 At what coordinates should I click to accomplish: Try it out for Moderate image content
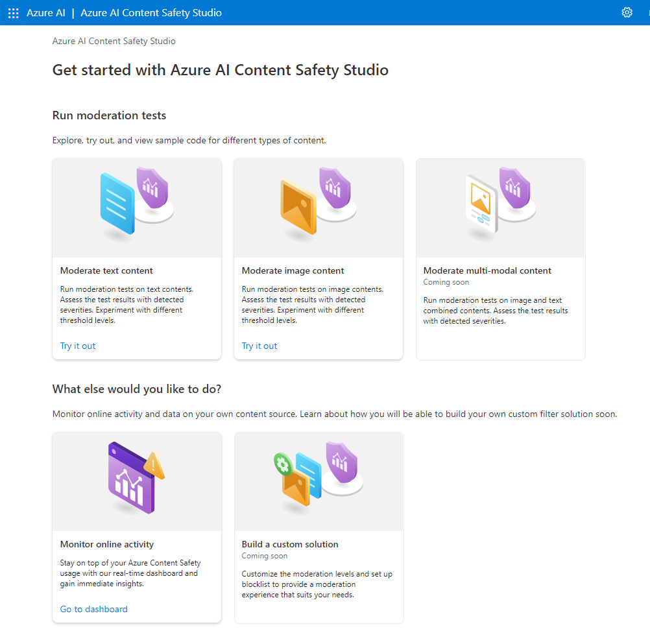coord(259,346)
